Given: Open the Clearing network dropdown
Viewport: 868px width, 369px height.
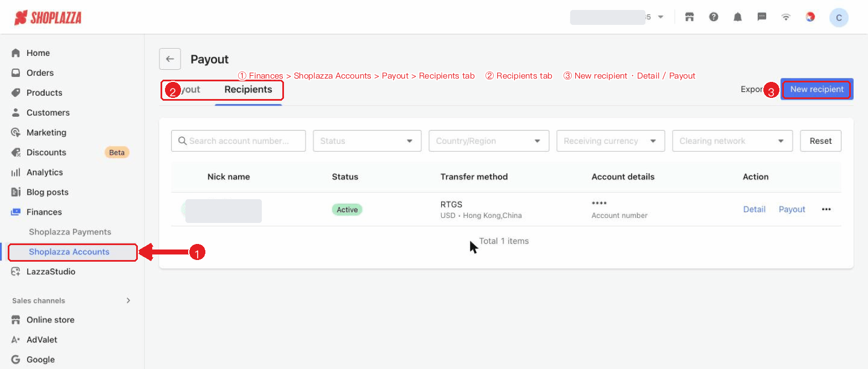Looking at the screenshot, I should [x=732, y=141].
